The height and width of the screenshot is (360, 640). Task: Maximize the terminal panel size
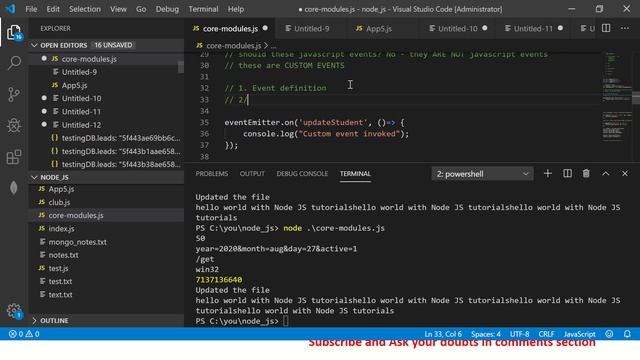tap(606, 174)
